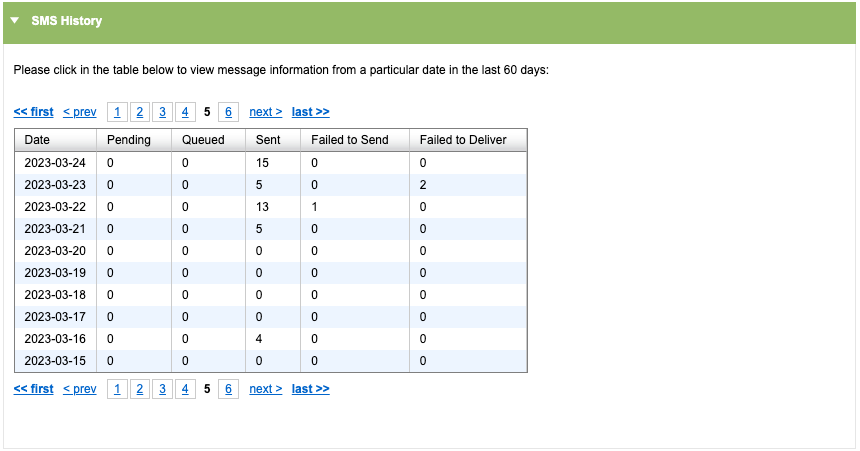Open page 6 in bottom pagination
860x451 pixels.
pyautogui.click(x=229, y=389)
